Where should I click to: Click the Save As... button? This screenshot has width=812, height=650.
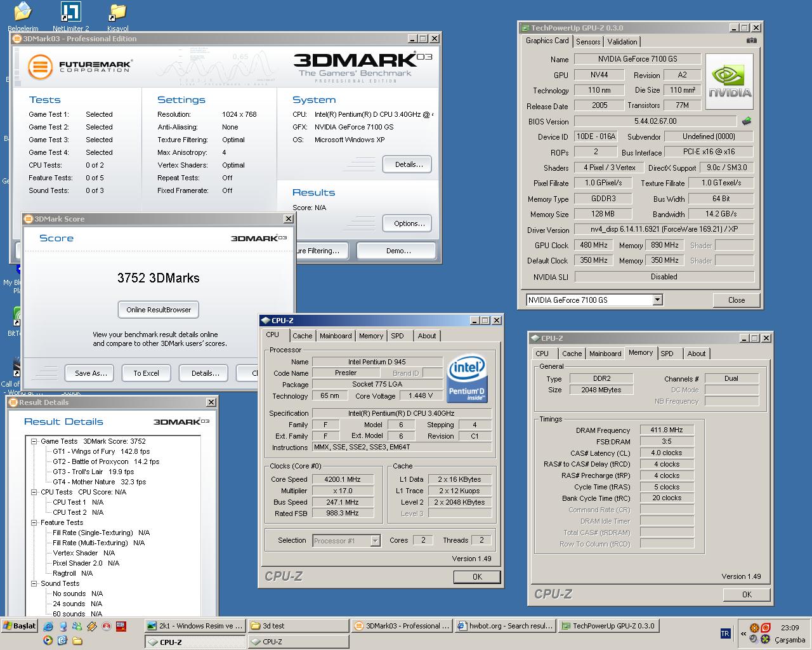(x=90, y=373)
